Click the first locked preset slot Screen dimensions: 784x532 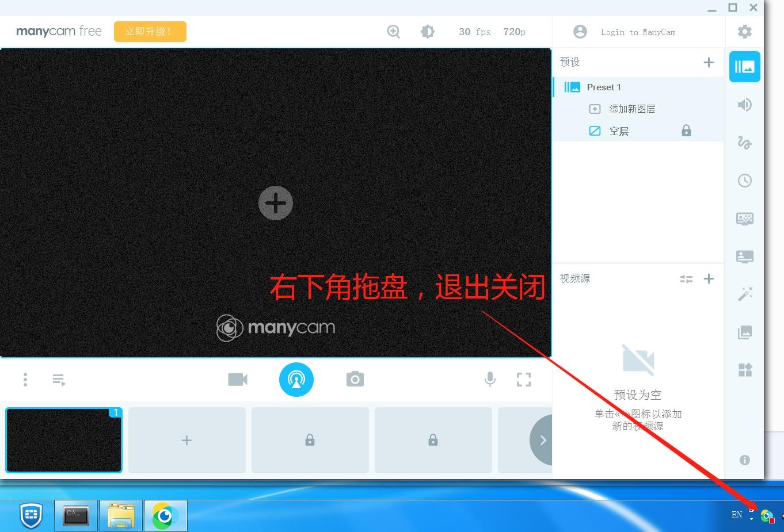[x=310, y=440]
